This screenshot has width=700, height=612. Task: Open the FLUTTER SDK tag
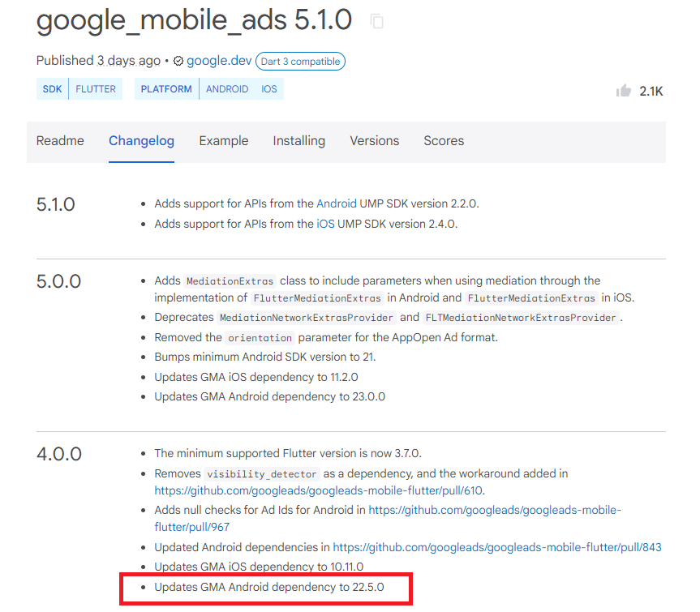96,89
